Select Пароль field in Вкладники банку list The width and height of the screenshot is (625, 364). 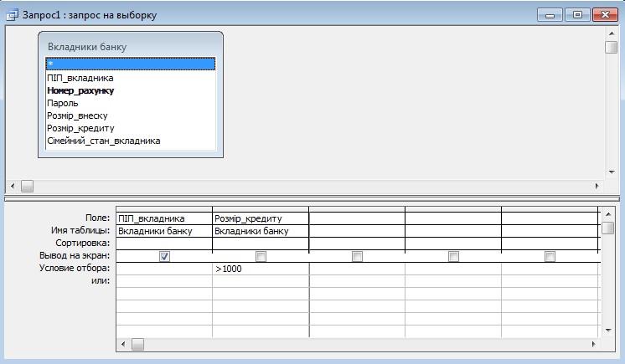pyautogui.click(x=63, y=103)
